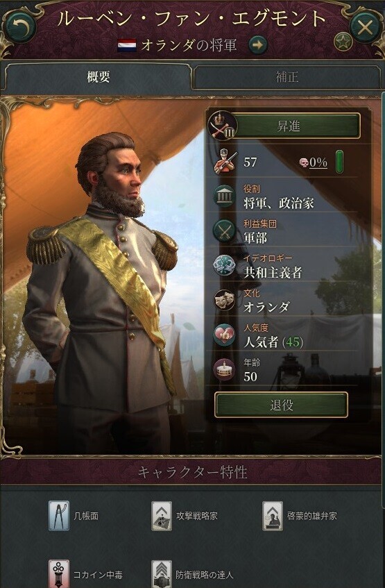Click the skull mortality percentage
385x588 pixels.
314,162
